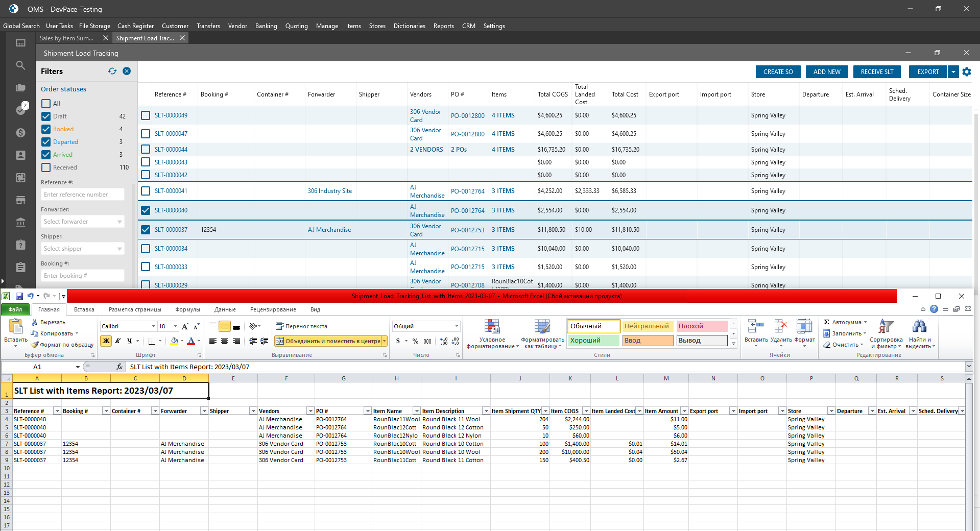Open the PO-0012753 link
The height and width of the screenshot is (531, 980).
(x=467, y=230)
